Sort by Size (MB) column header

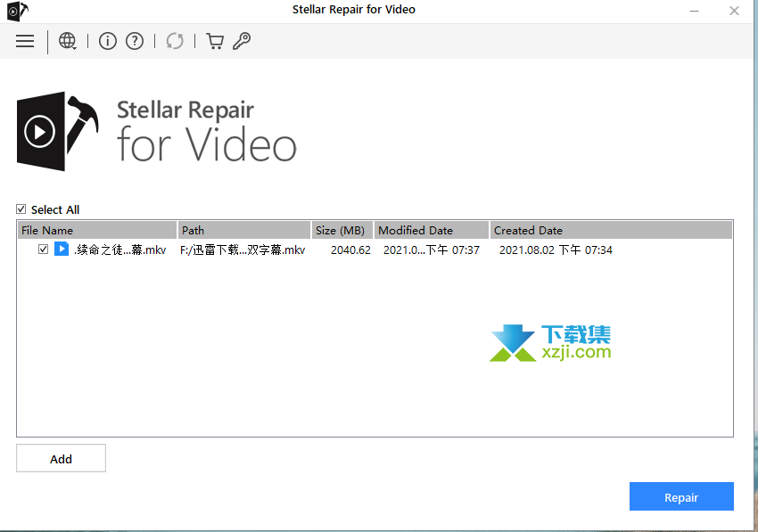[342, 230]
